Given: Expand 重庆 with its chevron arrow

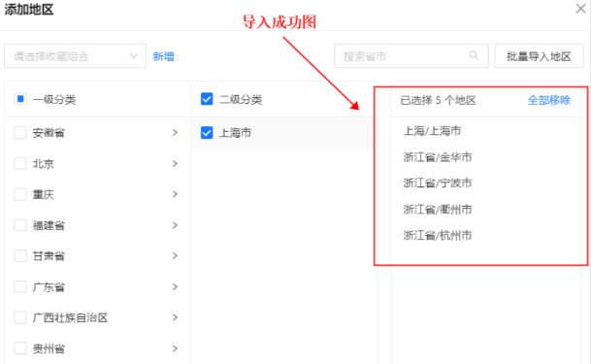Looking at the screenshot, I should click(x=175, y=194).
